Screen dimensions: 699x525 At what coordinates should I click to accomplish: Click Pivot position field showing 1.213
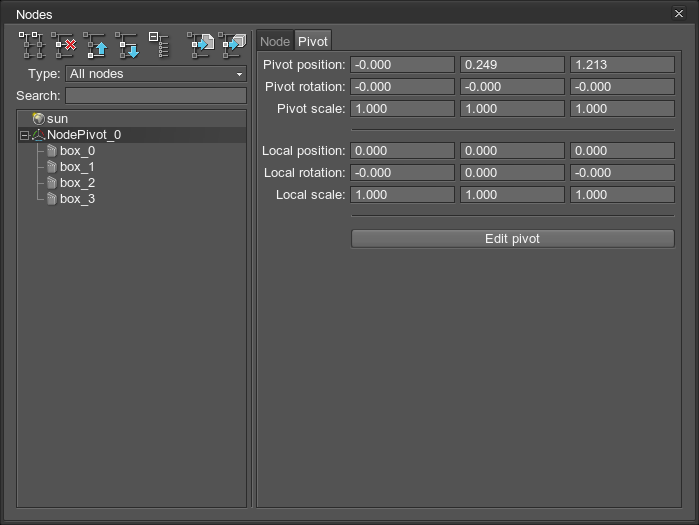pos(622,65)
